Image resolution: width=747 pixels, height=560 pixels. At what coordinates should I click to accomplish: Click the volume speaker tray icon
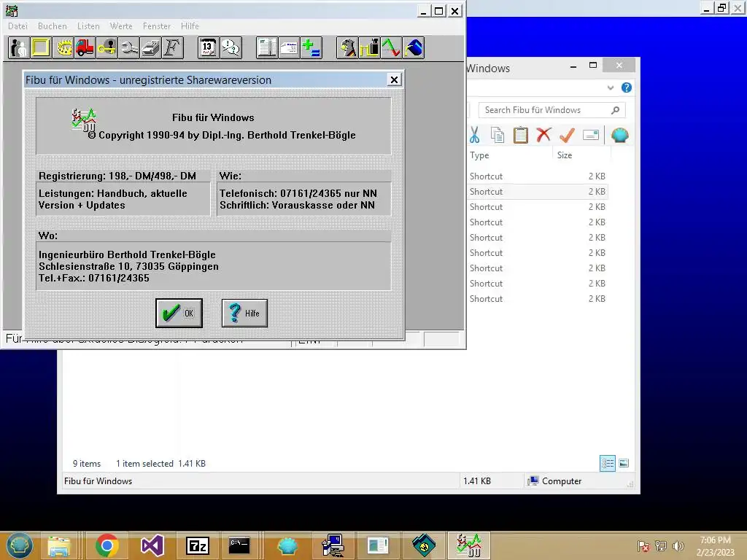(x=678, y=545)
